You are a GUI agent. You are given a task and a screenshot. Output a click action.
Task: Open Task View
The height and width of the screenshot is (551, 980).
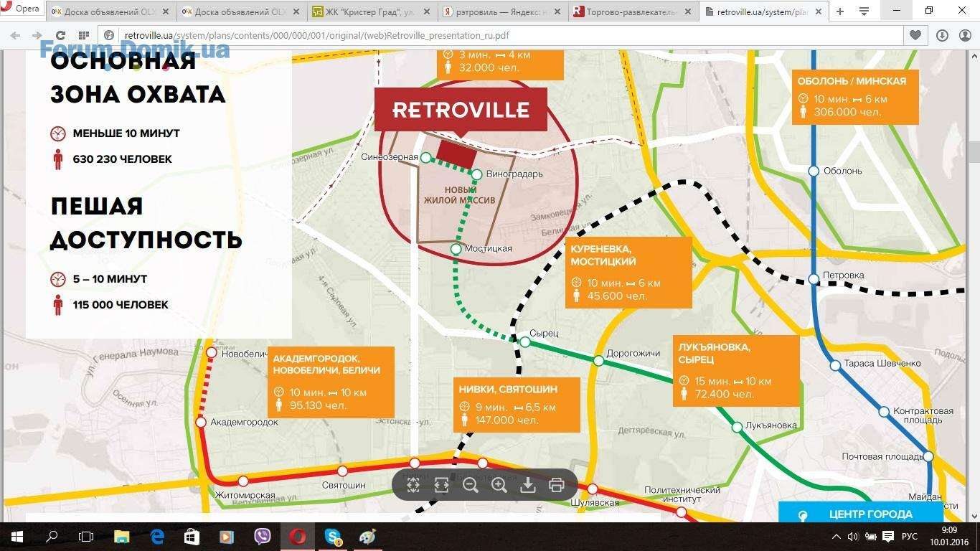click(x=86, y=537)
